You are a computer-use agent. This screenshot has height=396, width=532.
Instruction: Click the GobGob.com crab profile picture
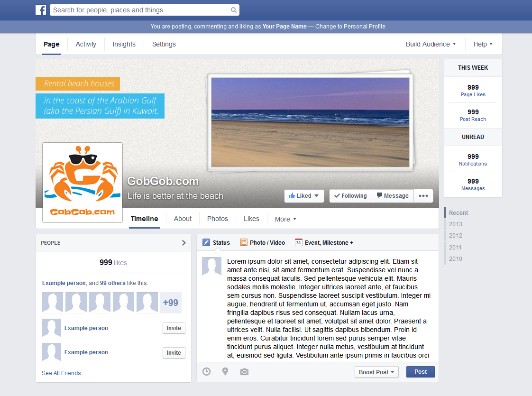(x=83, y=183)
